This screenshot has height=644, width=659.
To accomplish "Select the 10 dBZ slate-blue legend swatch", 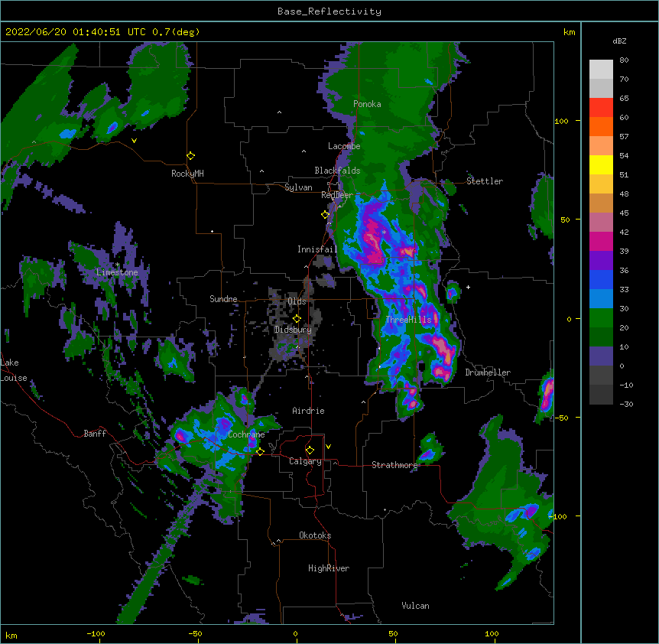I will 601,356.
